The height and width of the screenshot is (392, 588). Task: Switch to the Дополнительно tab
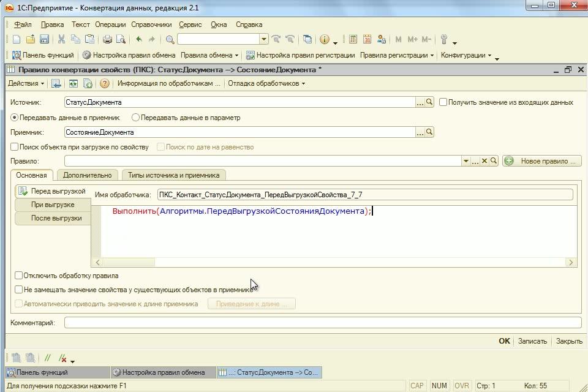[x=88, y=175]
